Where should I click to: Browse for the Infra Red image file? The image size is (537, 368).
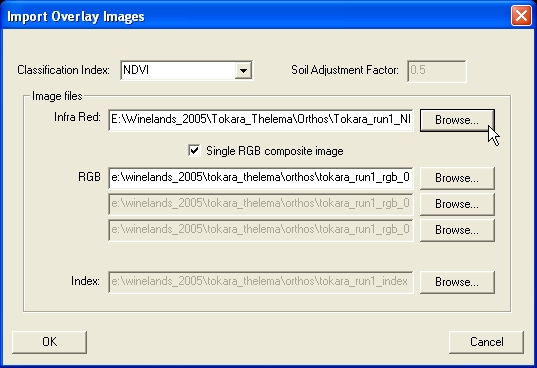click(x=457, y=120)
